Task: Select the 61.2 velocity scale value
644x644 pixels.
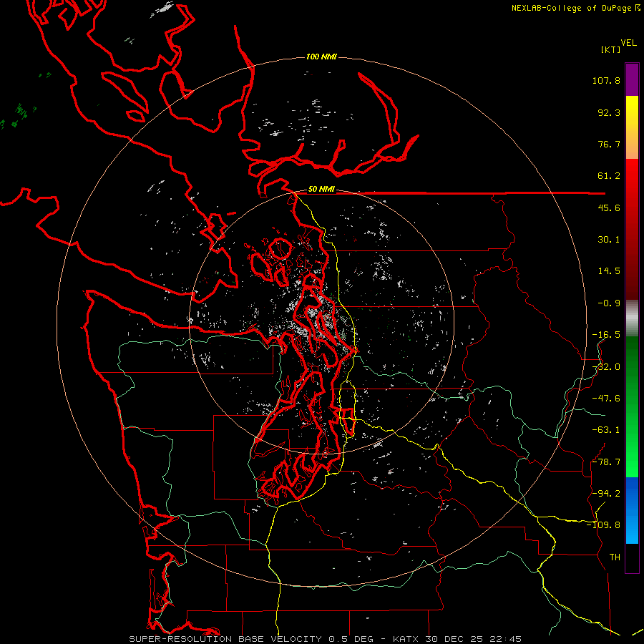Action: 609,176
